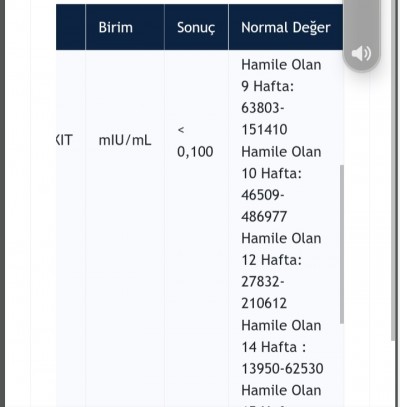Click the Birim column header
400x407 pixels.
(x=115, y=27)
